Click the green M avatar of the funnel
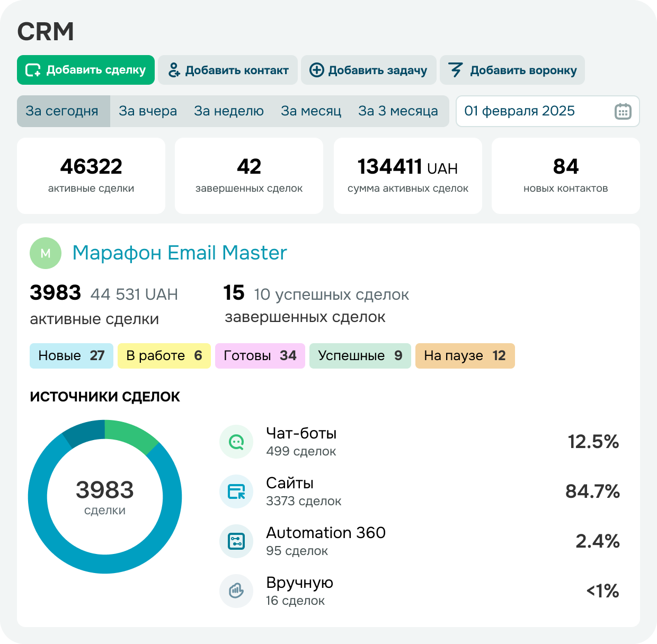 pos(45,253)
